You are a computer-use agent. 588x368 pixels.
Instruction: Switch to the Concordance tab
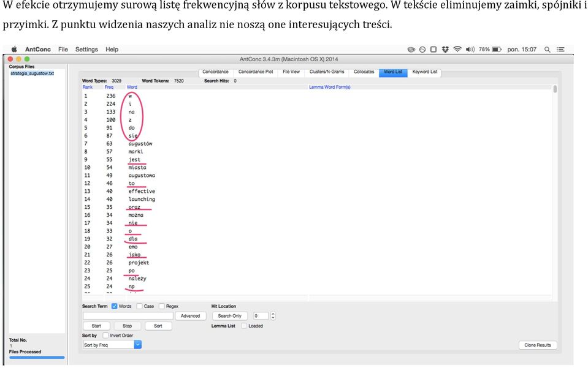[x=215, y=72]
